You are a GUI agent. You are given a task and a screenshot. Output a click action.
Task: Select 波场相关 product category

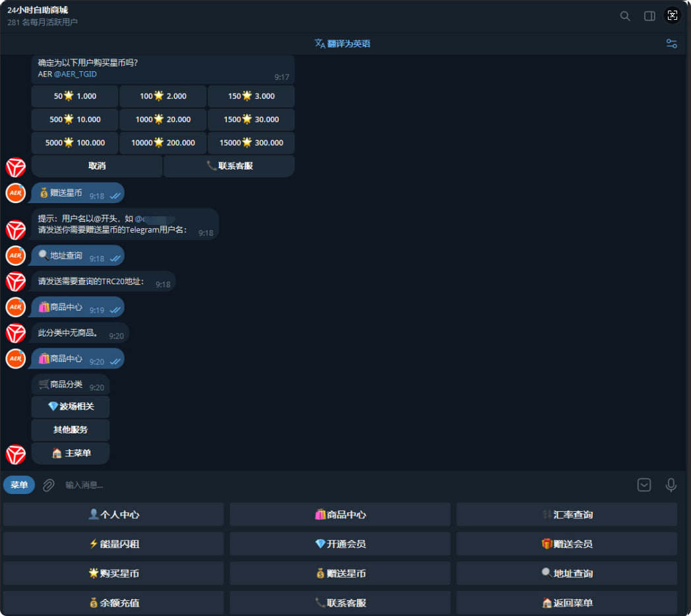pos(71,407)
